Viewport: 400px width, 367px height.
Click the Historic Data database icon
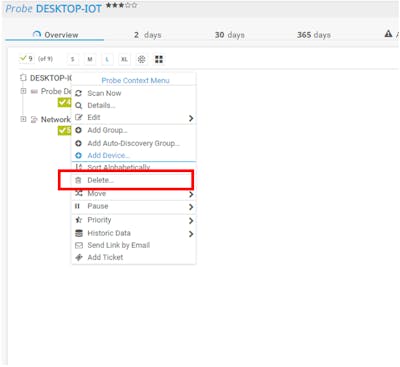point(78,233)
